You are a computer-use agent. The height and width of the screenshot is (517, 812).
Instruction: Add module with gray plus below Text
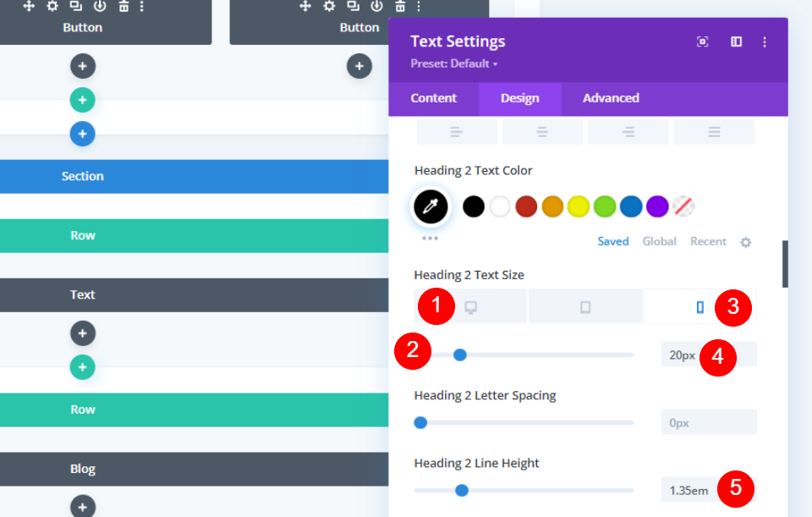[83, 333]
